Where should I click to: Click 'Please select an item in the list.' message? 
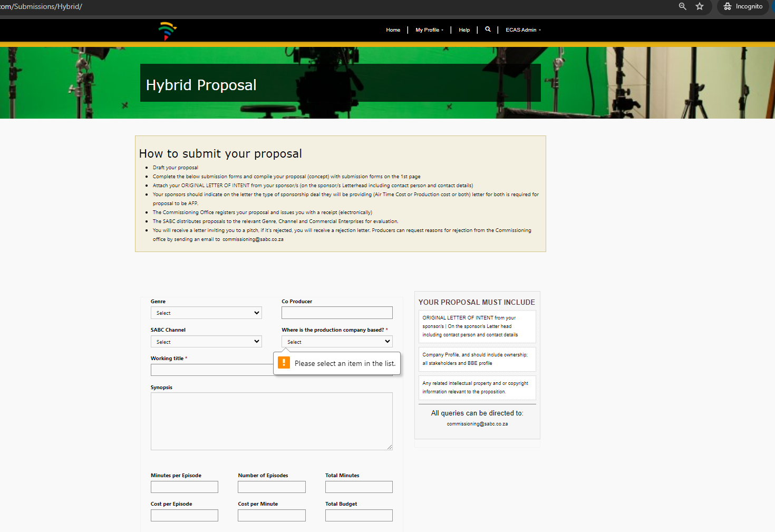pyautogui.click(x=345, y=363)
